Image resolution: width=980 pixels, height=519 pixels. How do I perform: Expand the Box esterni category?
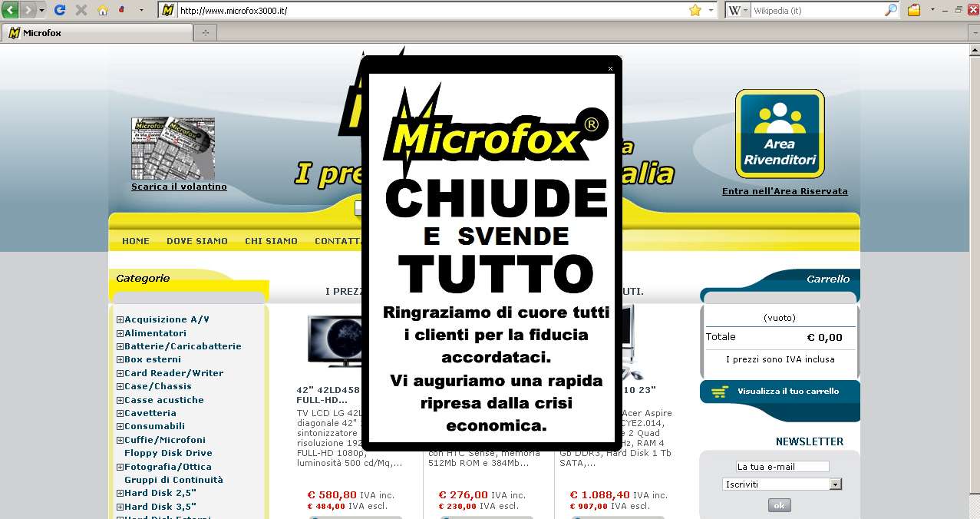pyautogui.click(x=120, y=360)
